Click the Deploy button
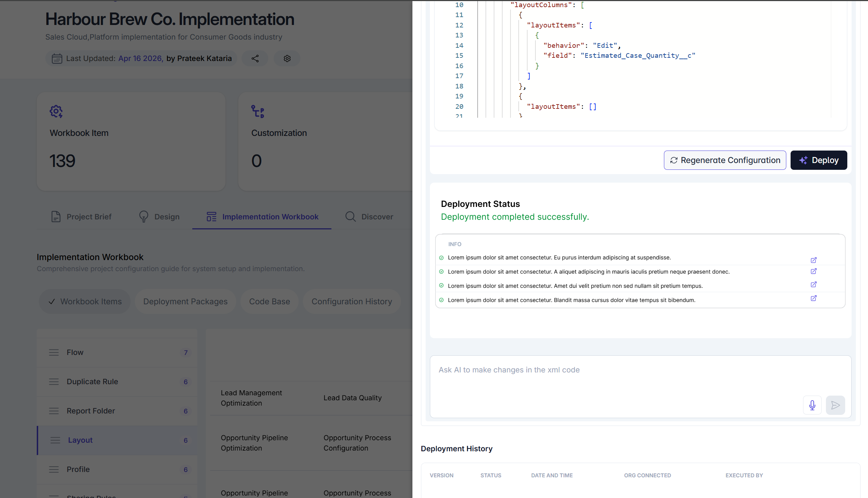 (x=818, y=160)
